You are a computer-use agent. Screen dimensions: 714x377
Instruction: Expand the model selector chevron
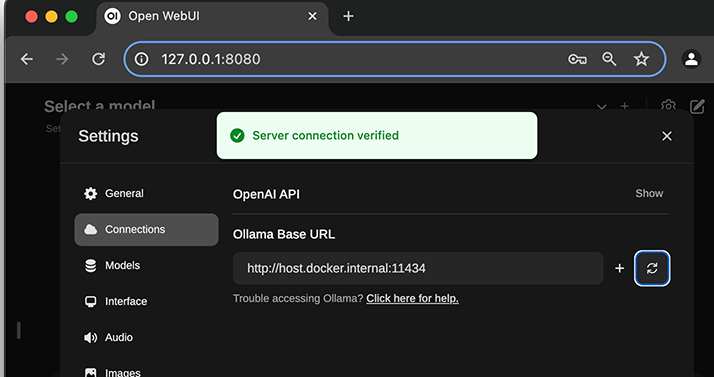602,107
